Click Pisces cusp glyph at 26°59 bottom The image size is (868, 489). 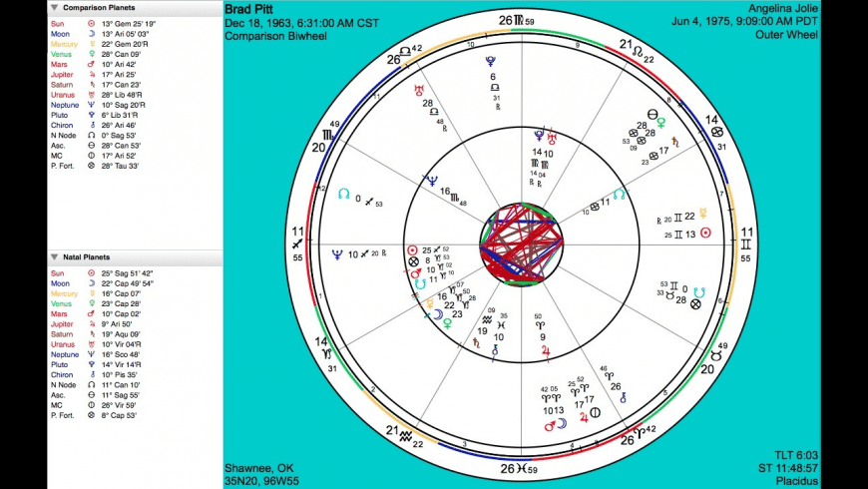(521, 468)
